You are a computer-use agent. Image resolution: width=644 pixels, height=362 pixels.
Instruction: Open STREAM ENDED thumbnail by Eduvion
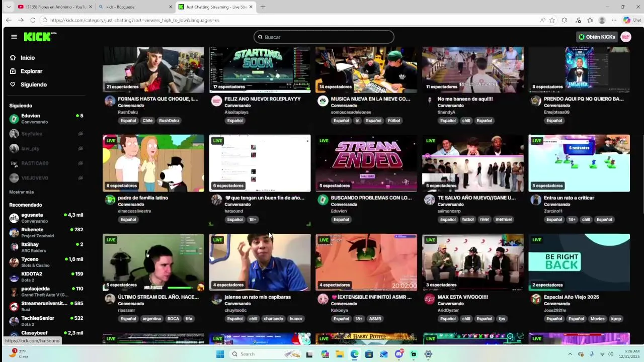tap(366, 163)
